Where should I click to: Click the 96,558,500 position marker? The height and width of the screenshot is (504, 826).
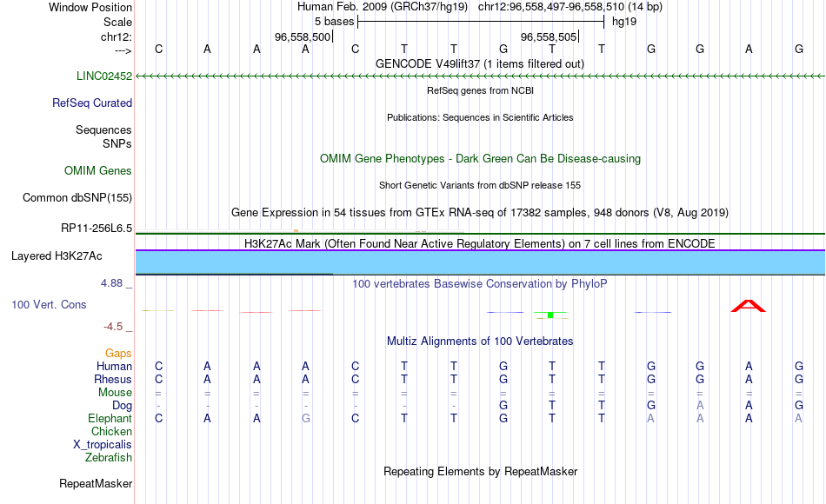pos(303,36)
